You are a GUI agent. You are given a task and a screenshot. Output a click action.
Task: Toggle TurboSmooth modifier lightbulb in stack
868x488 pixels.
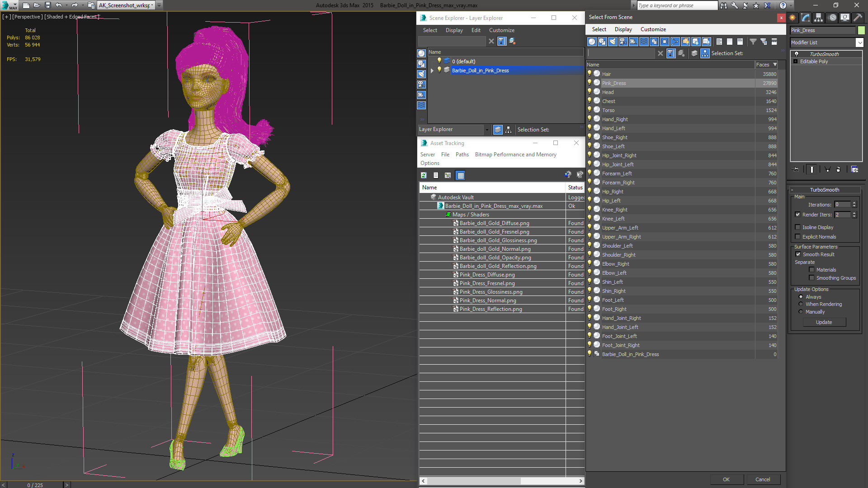click(x=797, y=54)
